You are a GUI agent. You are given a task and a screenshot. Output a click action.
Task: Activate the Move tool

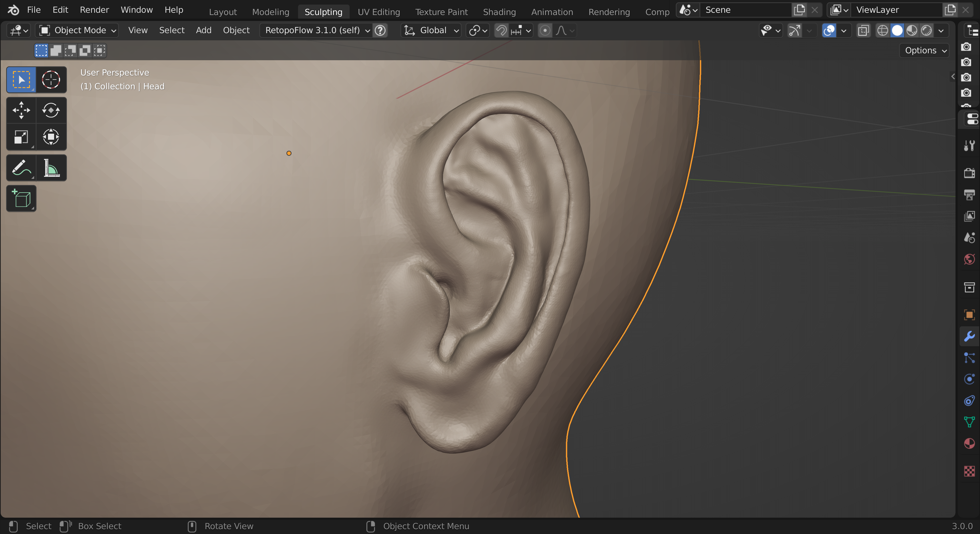pyautogui.click(x=21, y=110)
